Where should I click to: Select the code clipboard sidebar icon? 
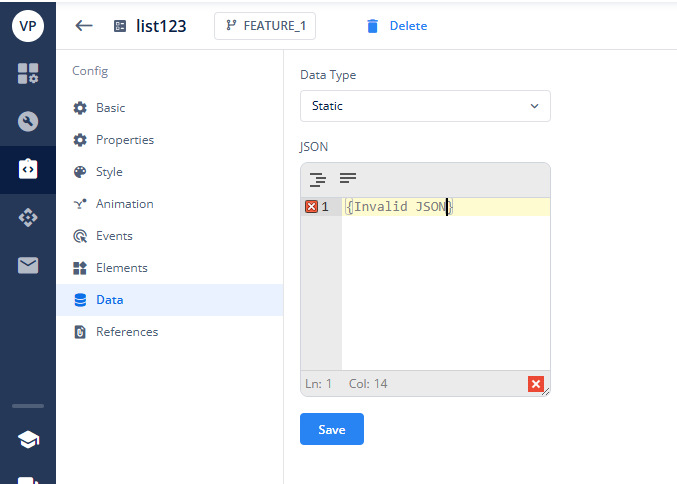click(x=28, y=169)
